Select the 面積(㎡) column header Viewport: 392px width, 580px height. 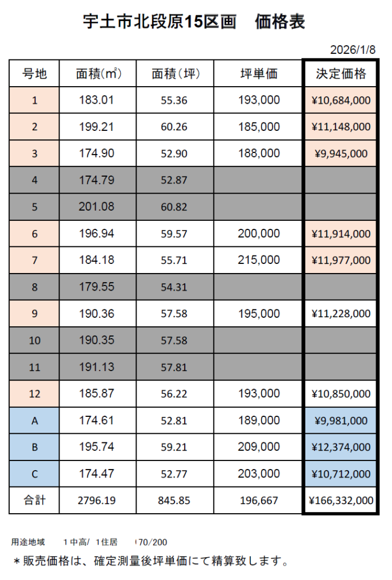click(99, 74)
